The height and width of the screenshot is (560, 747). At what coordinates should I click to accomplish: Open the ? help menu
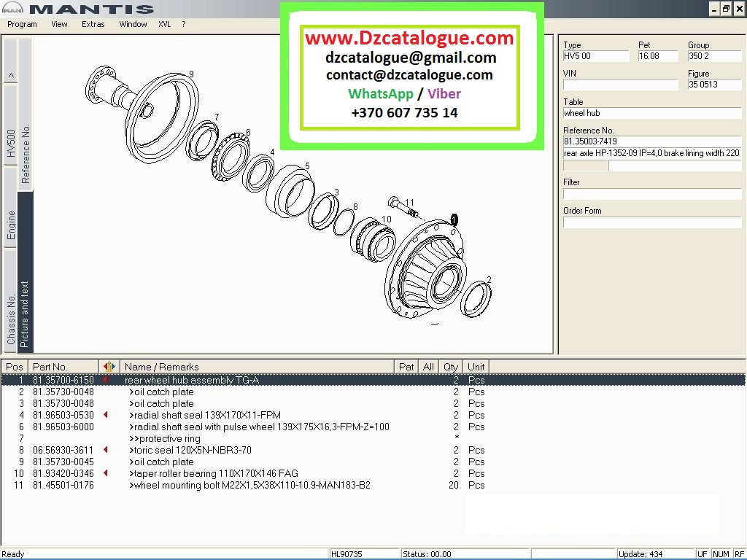coord(183,24)
